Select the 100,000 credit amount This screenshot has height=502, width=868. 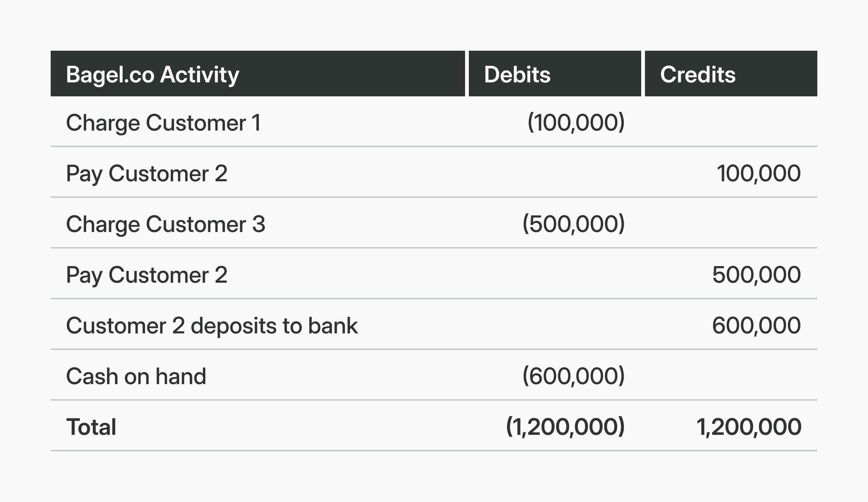pyautogui.click(x=758, y=173)
